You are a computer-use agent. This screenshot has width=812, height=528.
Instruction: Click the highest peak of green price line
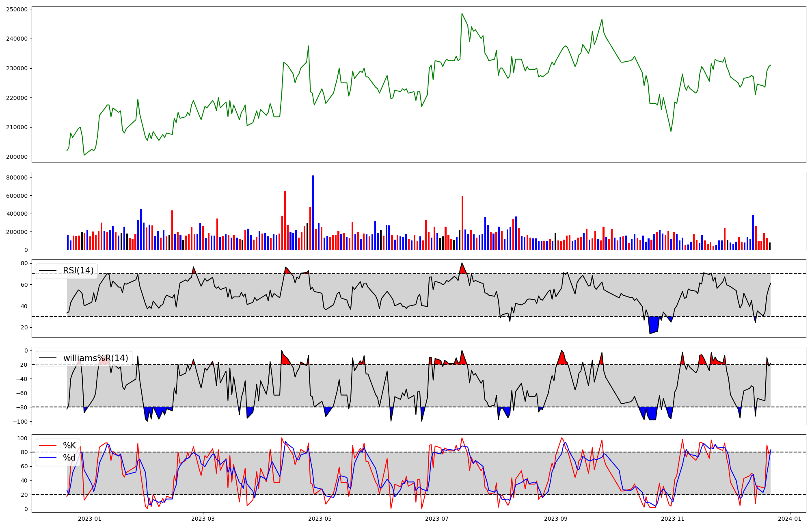[462, 14]
